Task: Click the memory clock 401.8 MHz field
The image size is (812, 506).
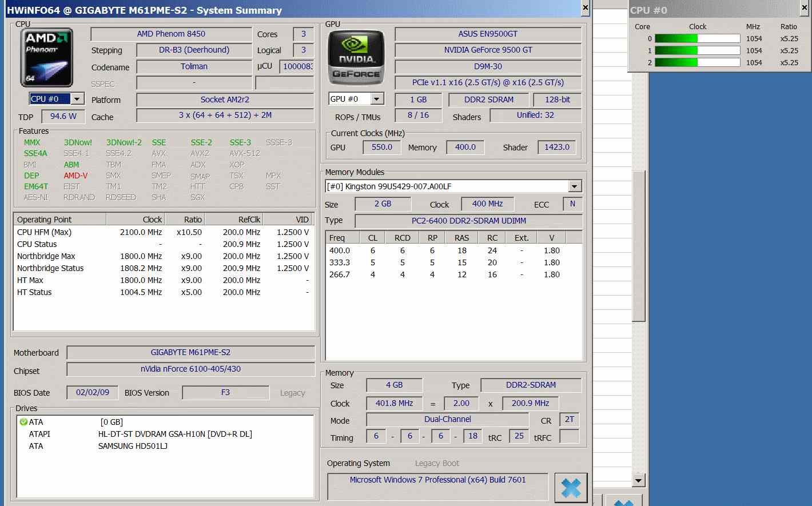Action: 394,404
